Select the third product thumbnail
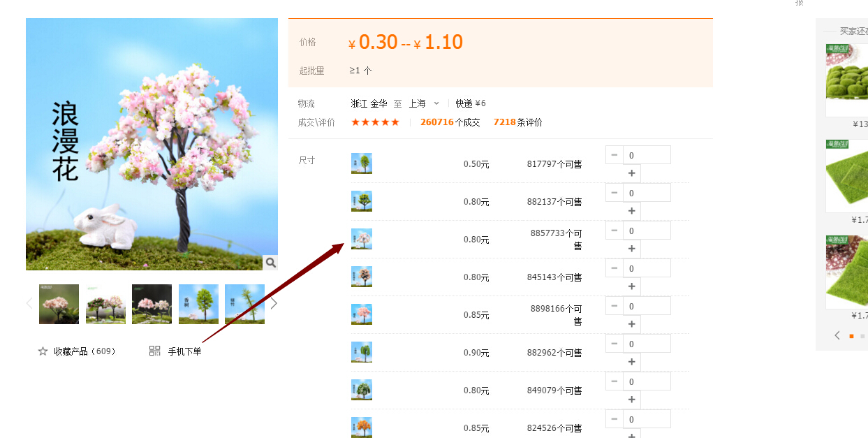868x438 pixels. 152,304
